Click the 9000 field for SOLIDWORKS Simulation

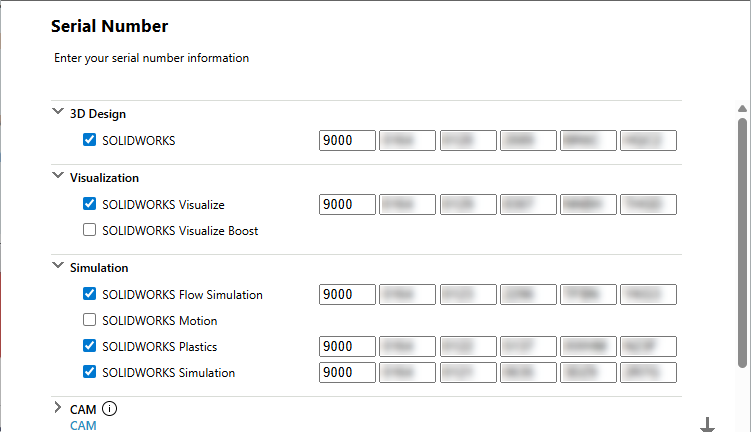347,372
